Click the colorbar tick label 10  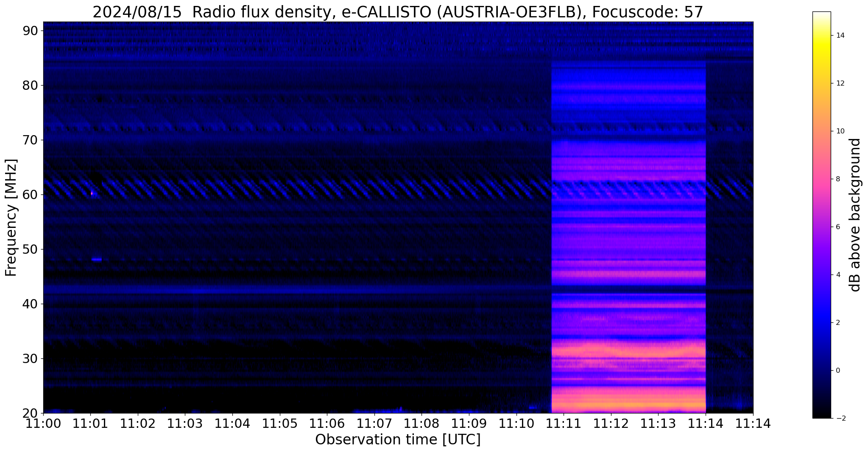(840, 131)
